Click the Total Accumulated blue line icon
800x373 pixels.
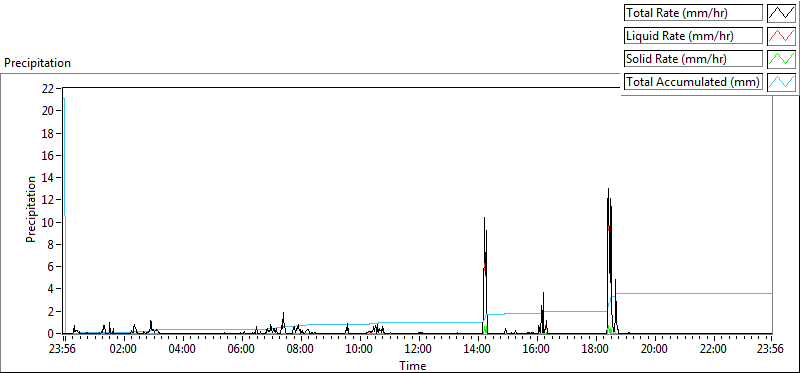click(781, 81)
